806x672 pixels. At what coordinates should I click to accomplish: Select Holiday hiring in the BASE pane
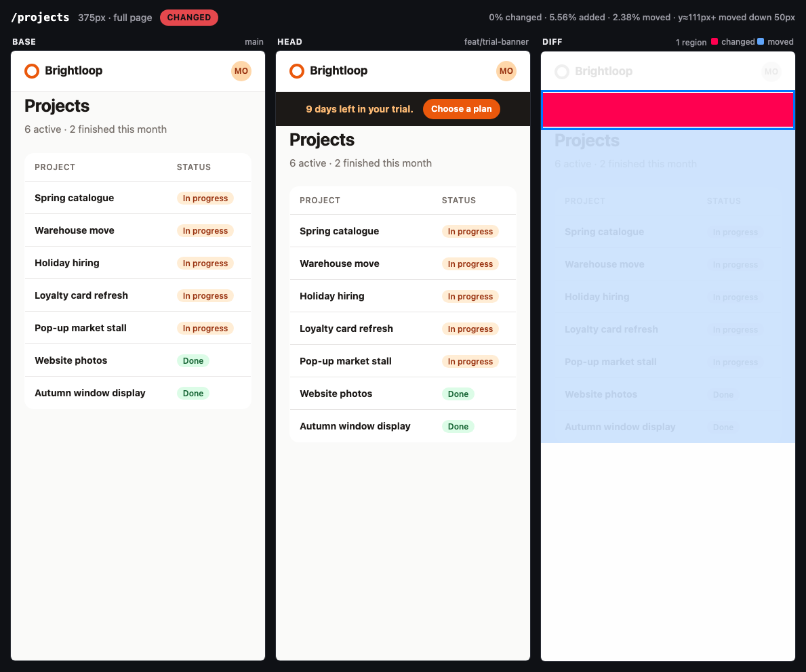[x=67, y=263]
